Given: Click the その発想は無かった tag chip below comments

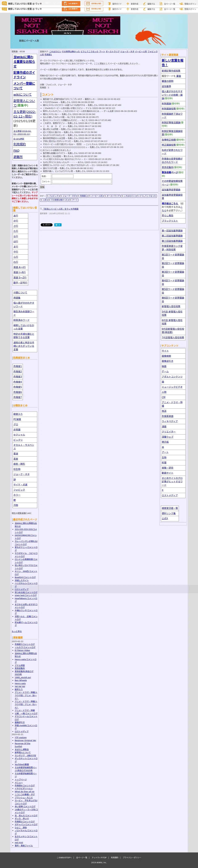Looking at the screenshot, I should point(58,200).
